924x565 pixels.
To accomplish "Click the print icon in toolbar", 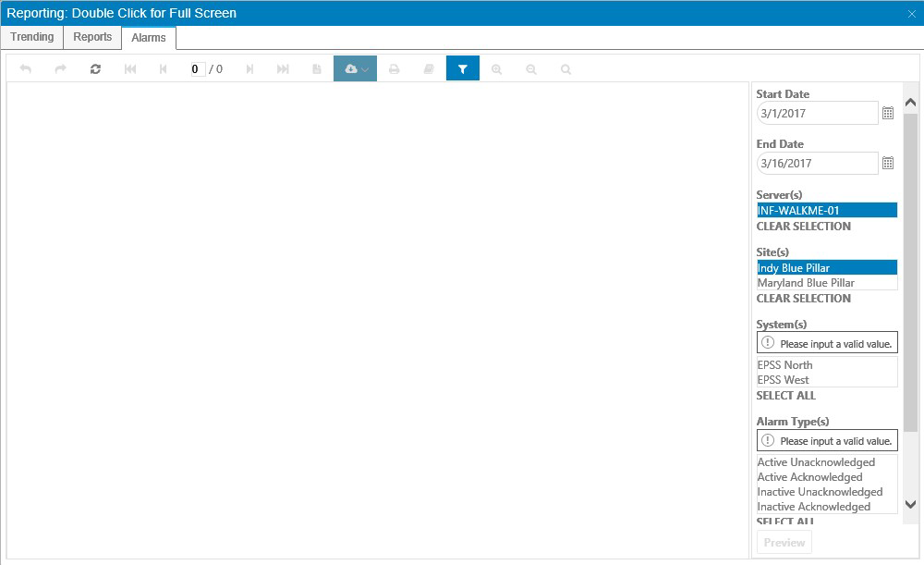I will tap(395, 69).
